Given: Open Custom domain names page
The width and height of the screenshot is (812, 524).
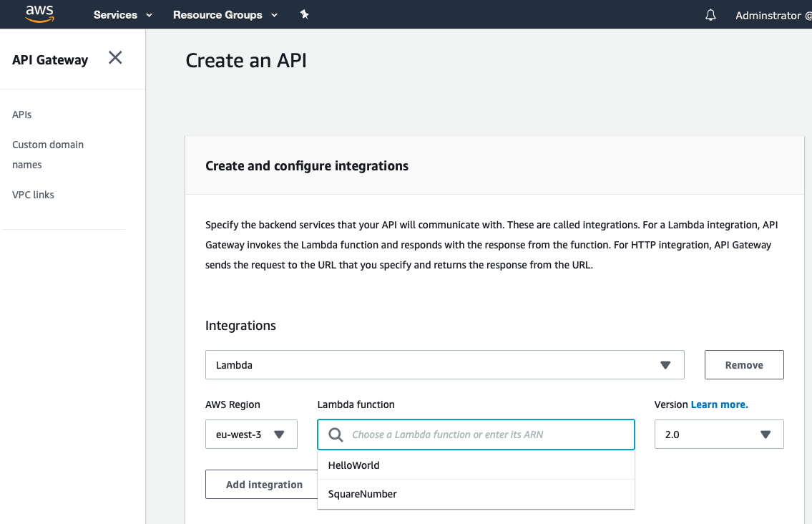Looking at the screenshot, I should (x=48, y=155).
